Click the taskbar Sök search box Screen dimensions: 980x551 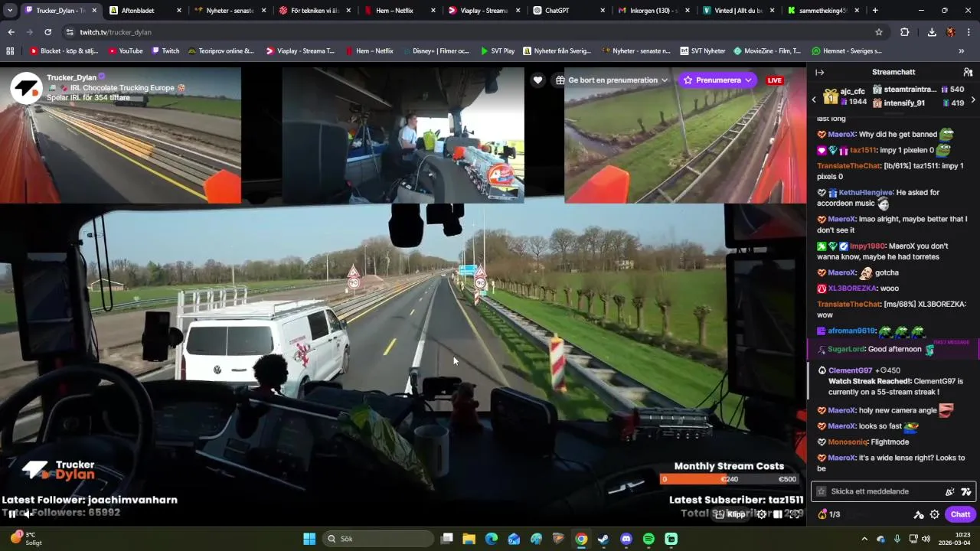378,539
